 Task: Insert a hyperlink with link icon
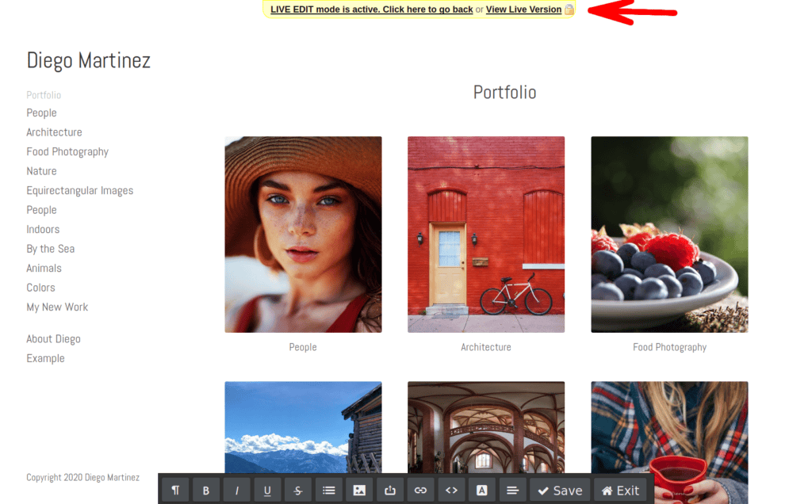[x=421, y=491]
